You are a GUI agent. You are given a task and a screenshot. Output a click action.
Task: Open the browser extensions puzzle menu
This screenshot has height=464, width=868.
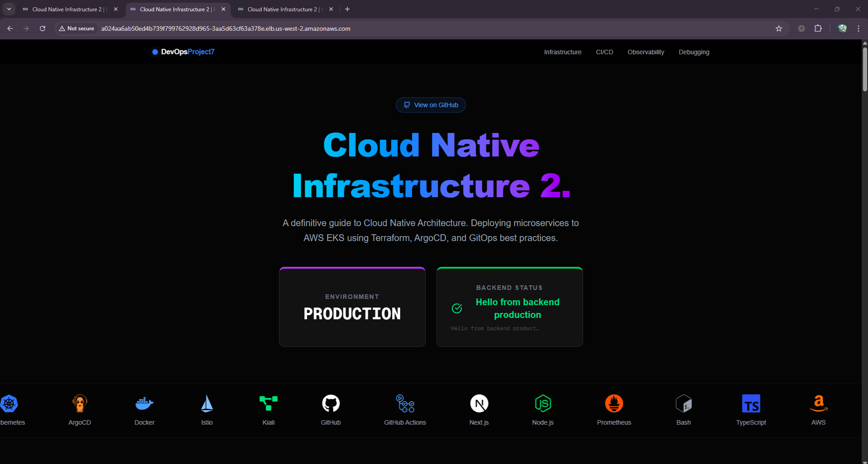pyautogui.click(x=818, y=28)
